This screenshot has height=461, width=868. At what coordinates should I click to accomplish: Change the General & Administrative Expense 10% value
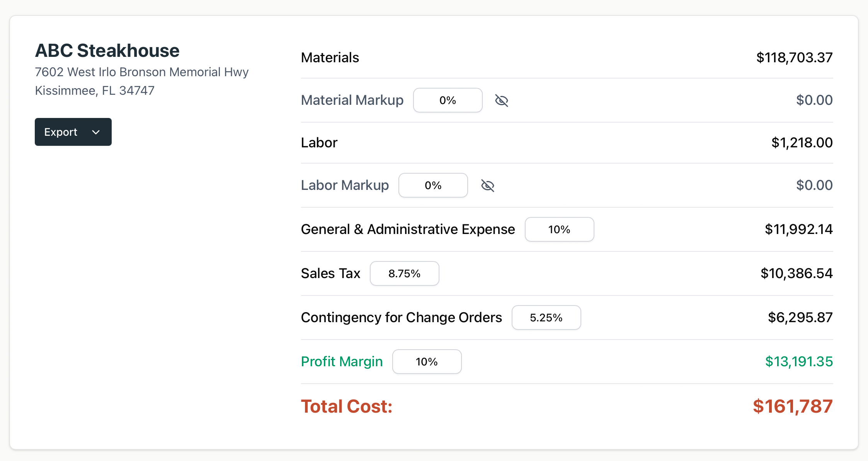(559, 229)
